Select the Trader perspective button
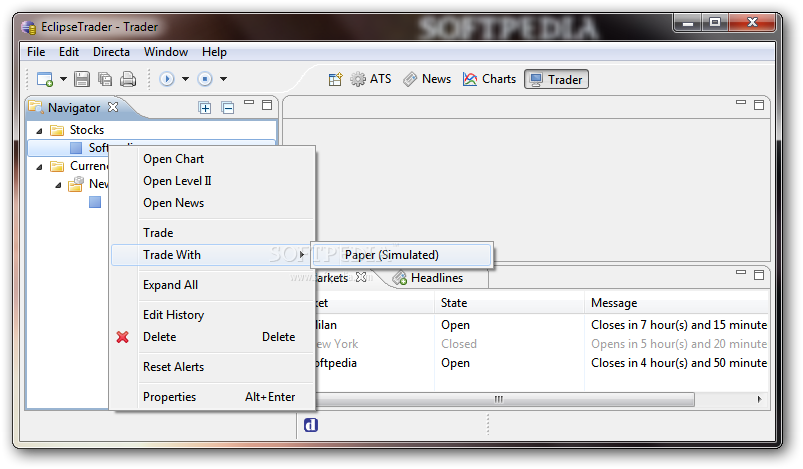The width and height of the screenshot is (803, 469). 556,79
